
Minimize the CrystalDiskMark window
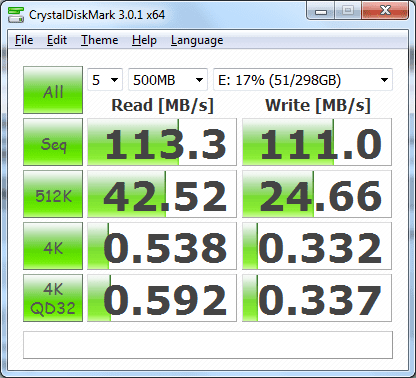pyautogui.click(x=321, y=12)
